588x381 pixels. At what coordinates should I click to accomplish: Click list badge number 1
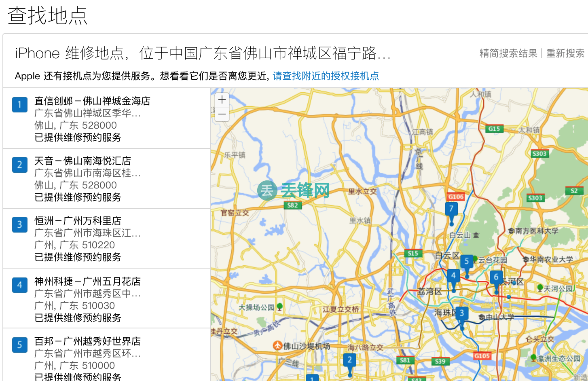point(20,105)
